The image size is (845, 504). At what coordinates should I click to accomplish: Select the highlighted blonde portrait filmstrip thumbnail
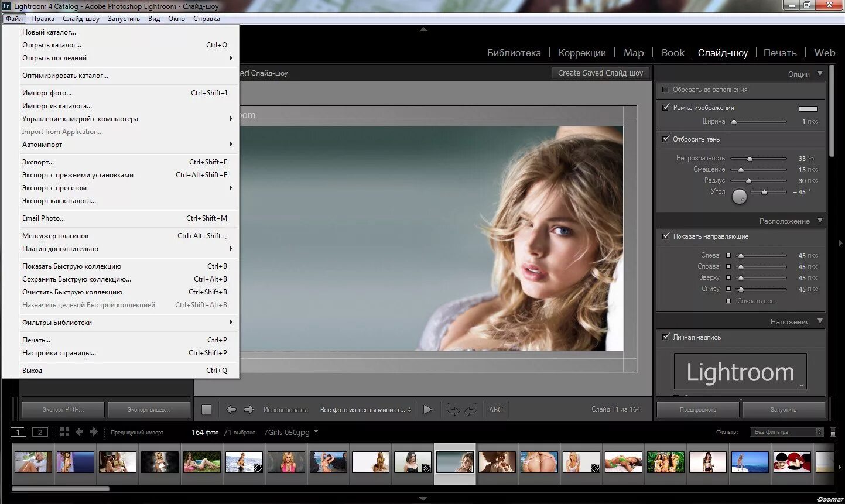pyautogui.click(x=455, y=462)
